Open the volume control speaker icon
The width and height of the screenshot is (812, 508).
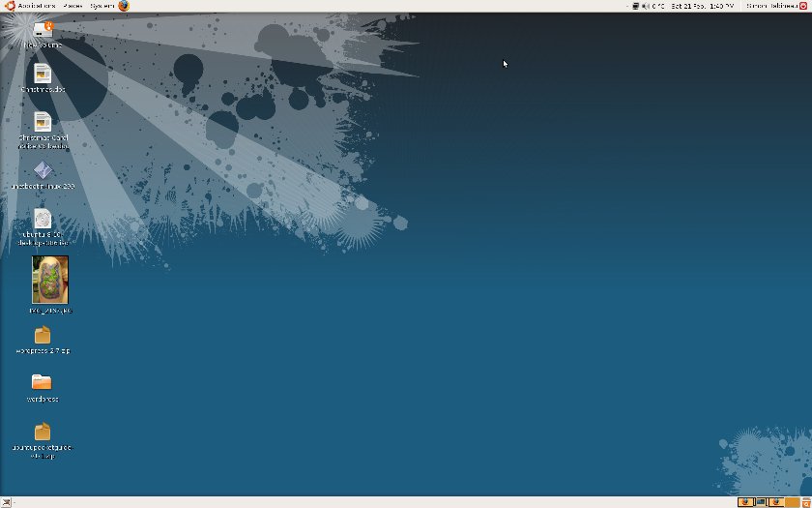tap(646, 6)
